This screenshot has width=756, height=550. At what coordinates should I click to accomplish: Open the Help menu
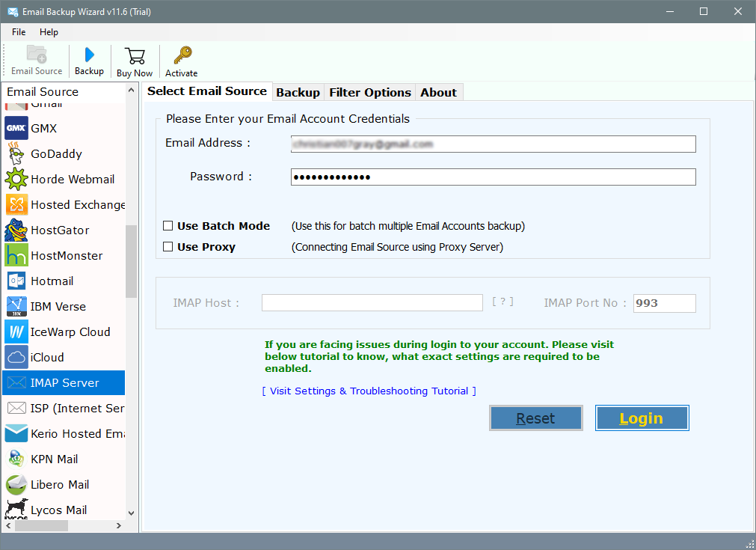pyautogui.click(x=49, y=32)
